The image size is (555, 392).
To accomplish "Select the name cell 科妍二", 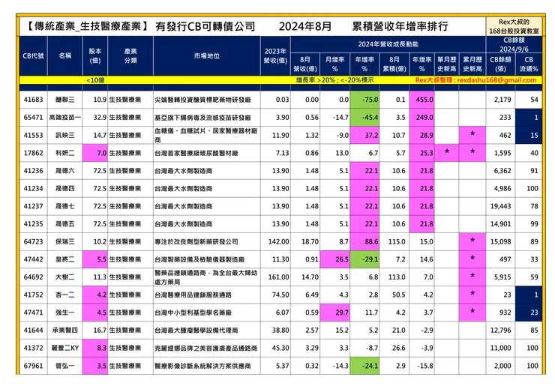I will coord(65,153).
